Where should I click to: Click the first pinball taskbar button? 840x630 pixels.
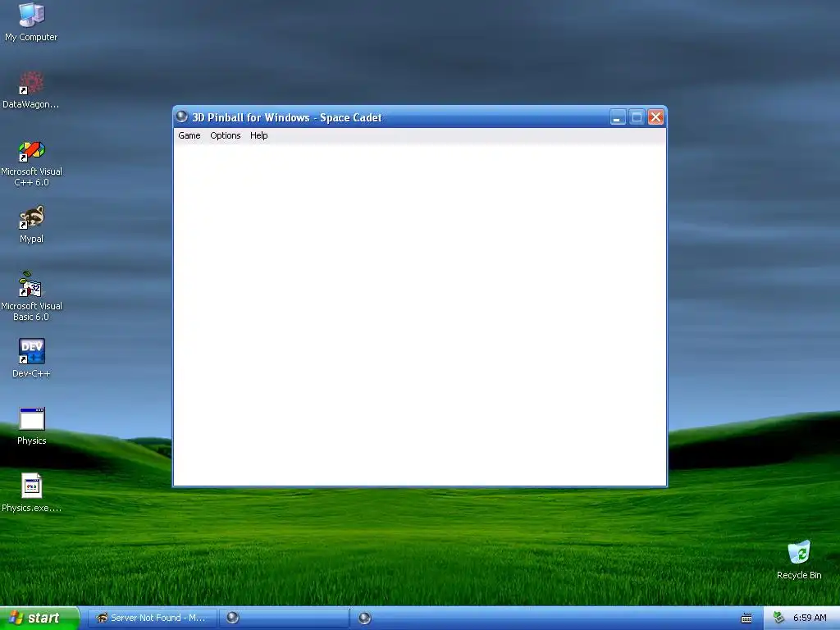click(x=284, y=618)
